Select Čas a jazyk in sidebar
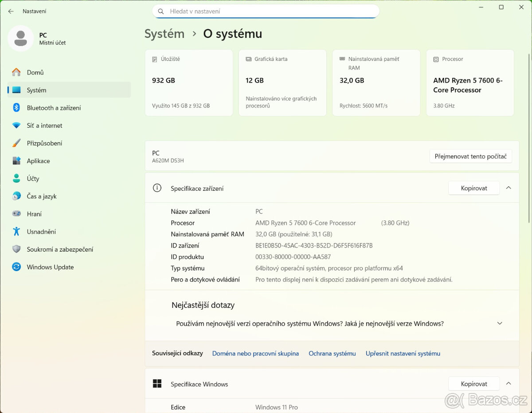 pos(42,196)
